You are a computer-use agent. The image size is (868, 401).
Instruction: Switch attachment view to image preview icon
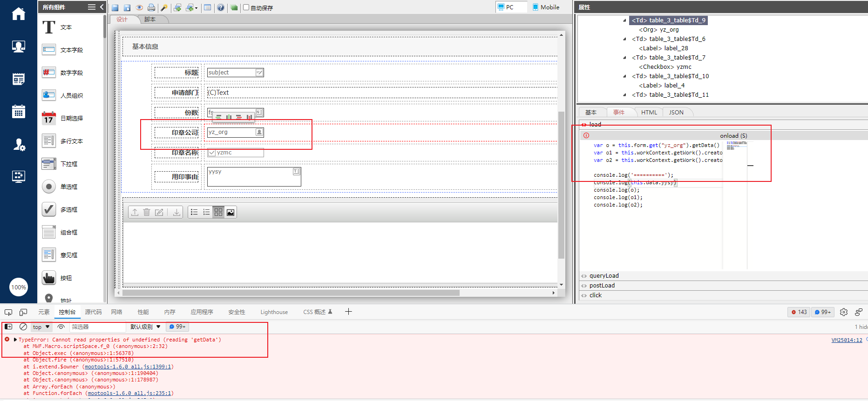tap(231, 212)
